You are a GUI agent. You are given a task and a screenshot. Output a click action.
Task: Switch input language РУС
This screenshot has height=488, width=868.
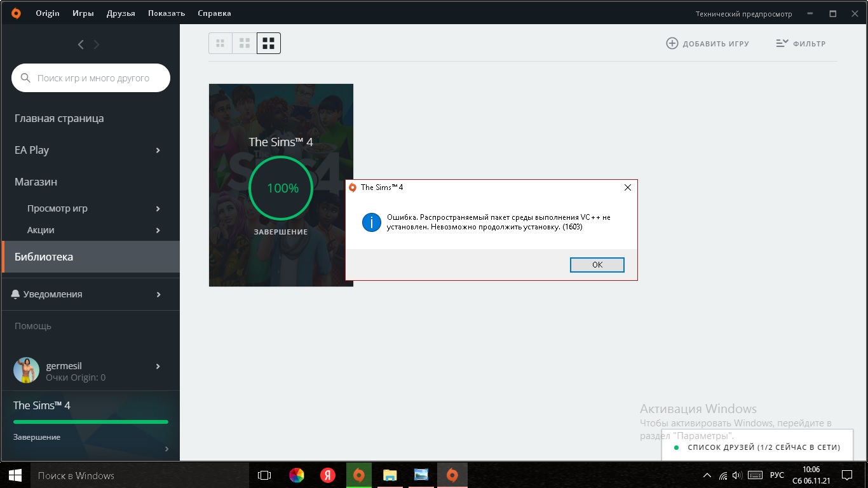click(776, 475)
